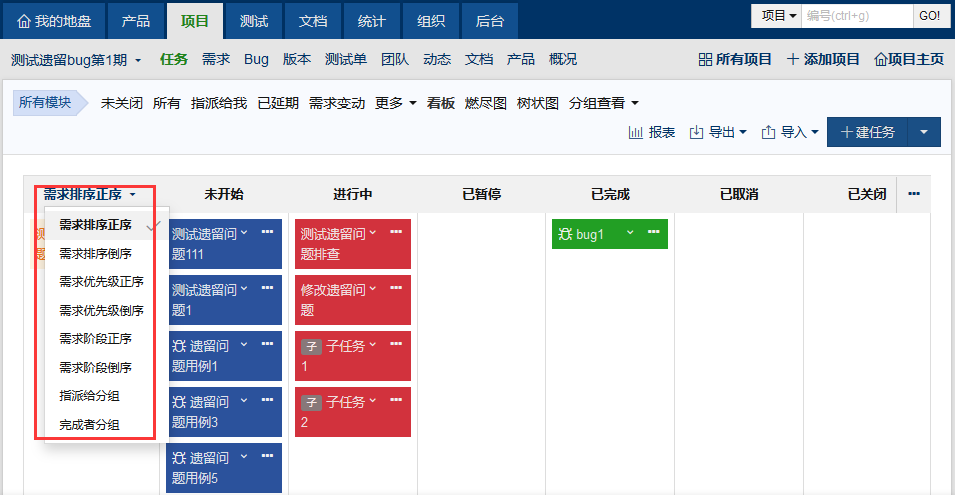Open more menu on bug1 card
This screenshot has width=955, height=495.
click(652, 233)
